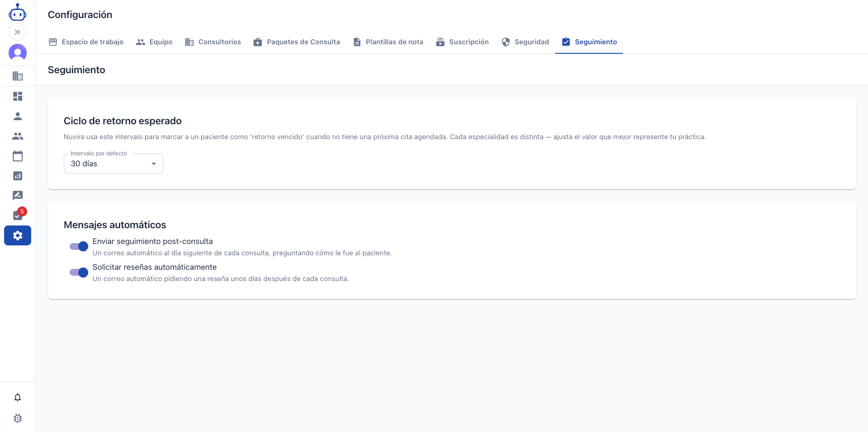Toggle Enviar seguimiento post-consulta switch
The height and width of the screenshot is (432, 868).
79,246
